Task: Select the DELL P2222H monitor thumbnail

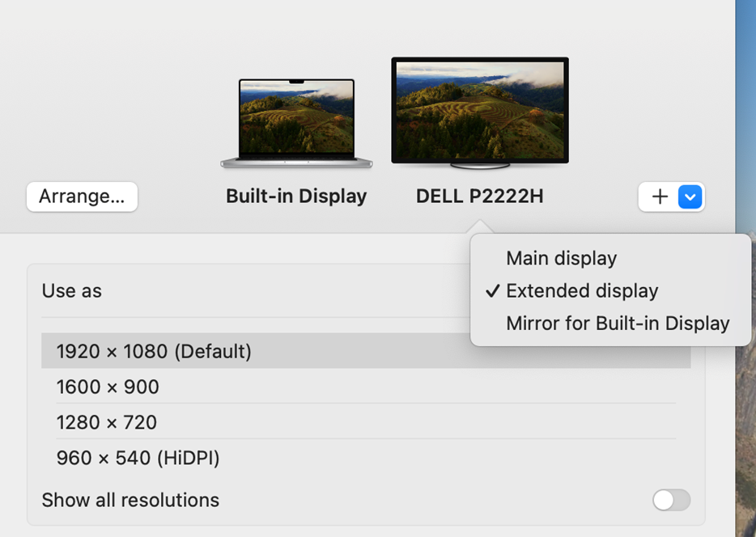Action: pyautogui.click(x=479, y=111)
